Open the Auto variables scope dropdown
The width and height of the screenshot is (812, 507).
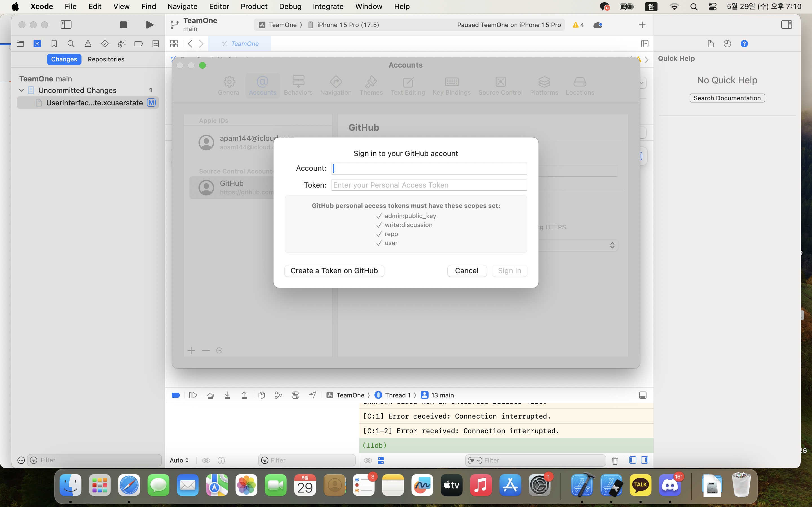tap(179, 461)
